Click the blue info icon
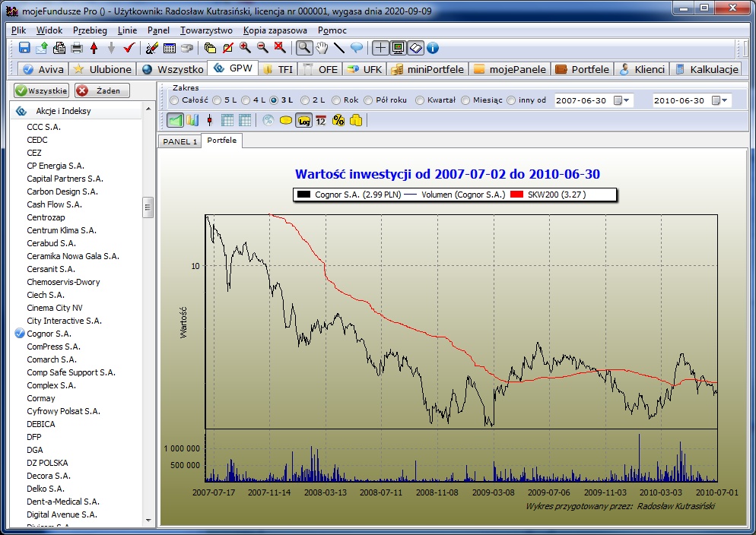The width and height of the screenshot is (756, 535). pyautogui.click(x=433, y=48)
